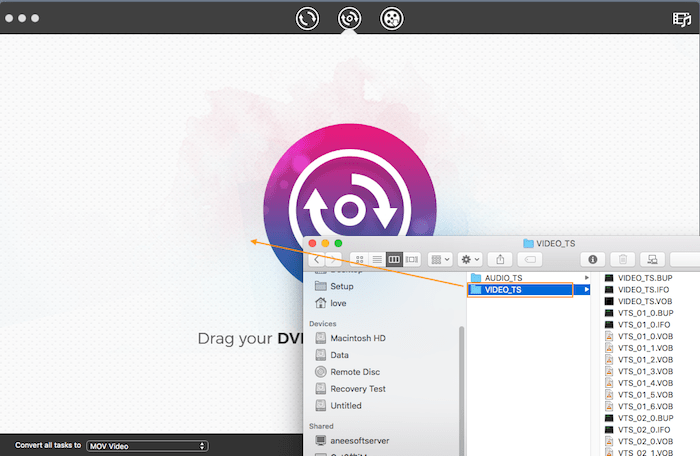700x456 pixels.
Task: Select the VIDEO_TS folder row
Action: point(529,290)
